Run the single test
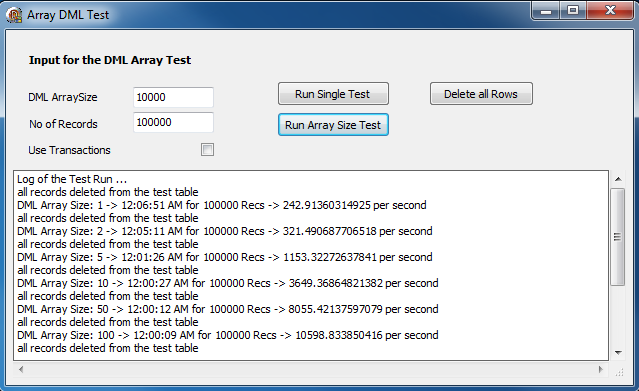The image size is (639, 391). [x=333, y=94]
